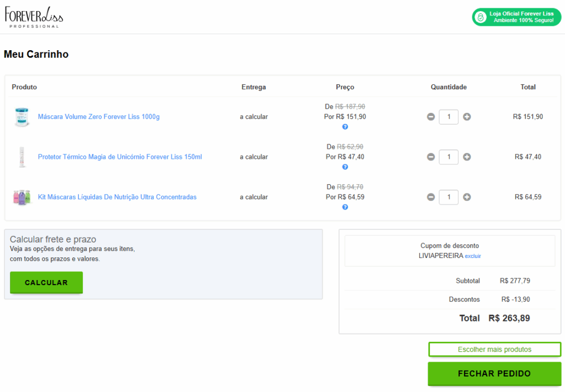Open Protetor Térmico Magia de Unicórnio link

120,157
